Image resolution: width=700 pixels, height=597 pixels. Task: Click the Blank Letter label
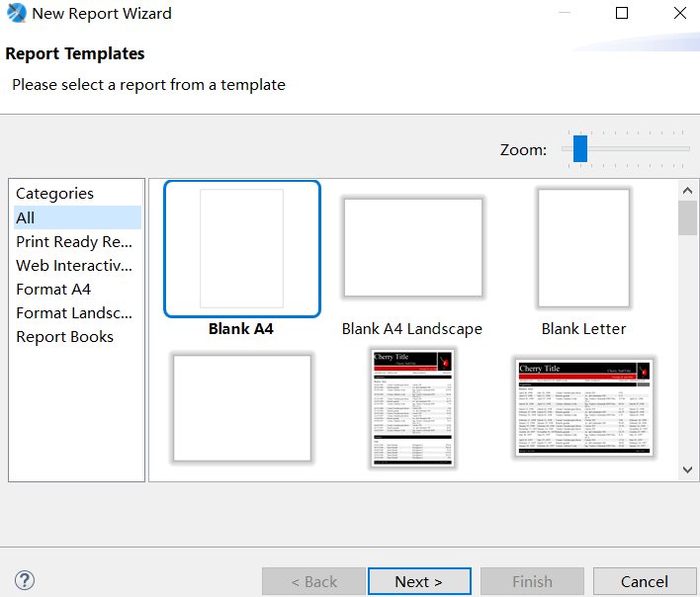pos(584,329)
